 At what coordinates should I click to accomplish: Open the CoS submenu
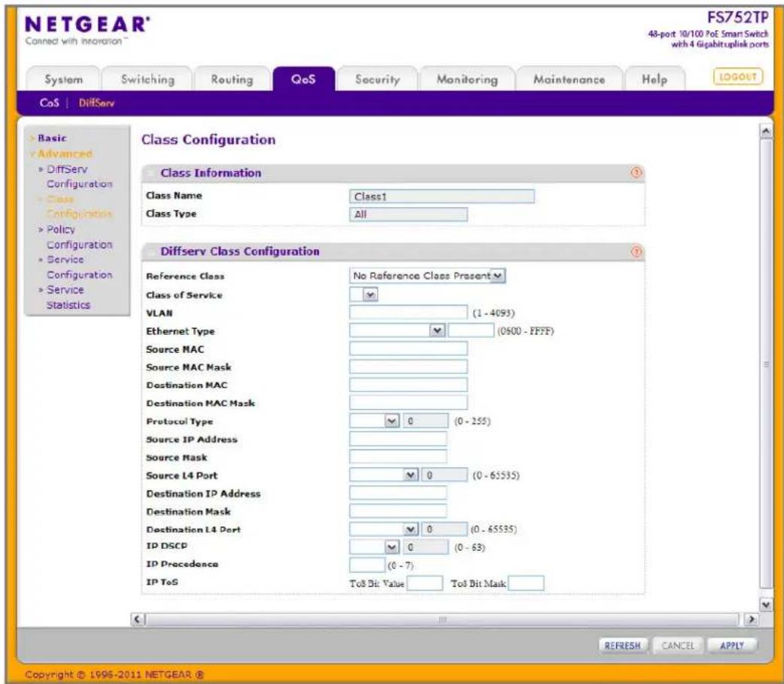49,103
